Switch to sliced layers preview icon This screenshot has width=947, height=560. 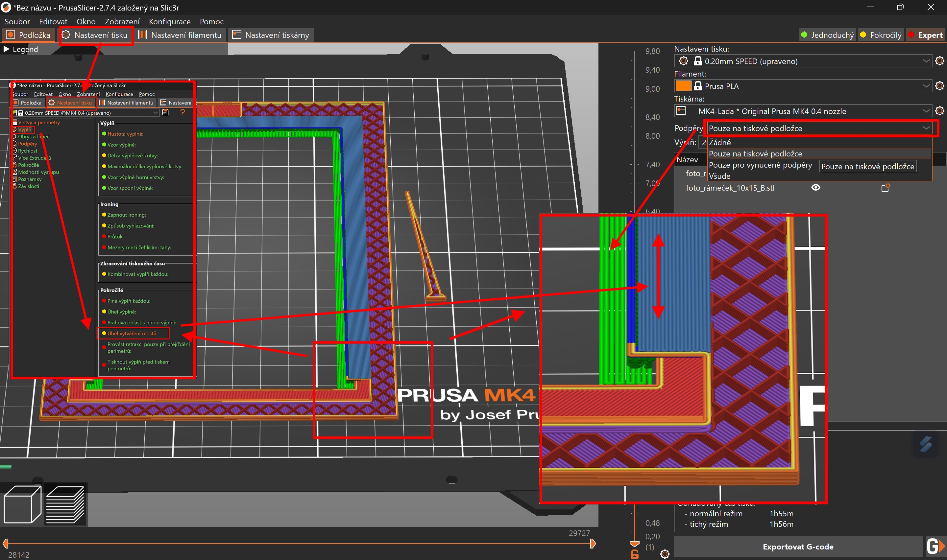[65, 505]
